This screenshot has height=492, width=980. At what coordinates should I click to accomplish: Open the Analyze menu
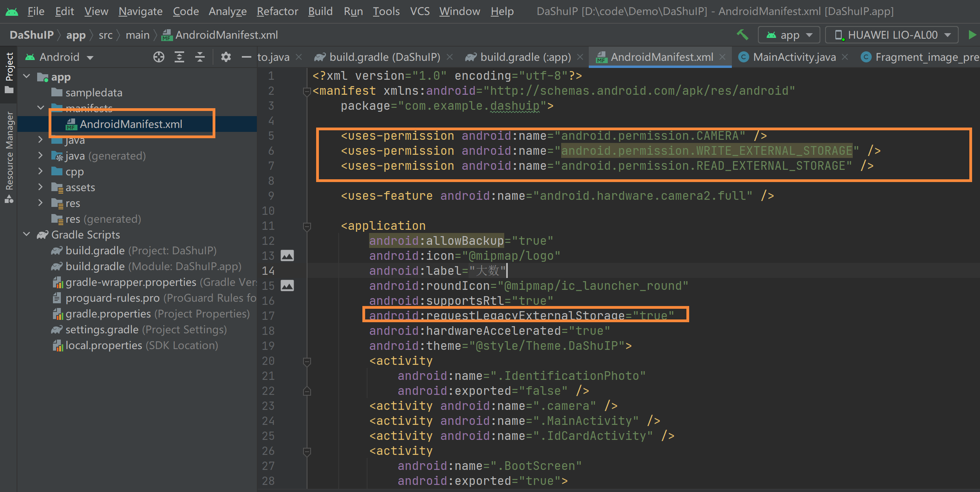point(228,11)
